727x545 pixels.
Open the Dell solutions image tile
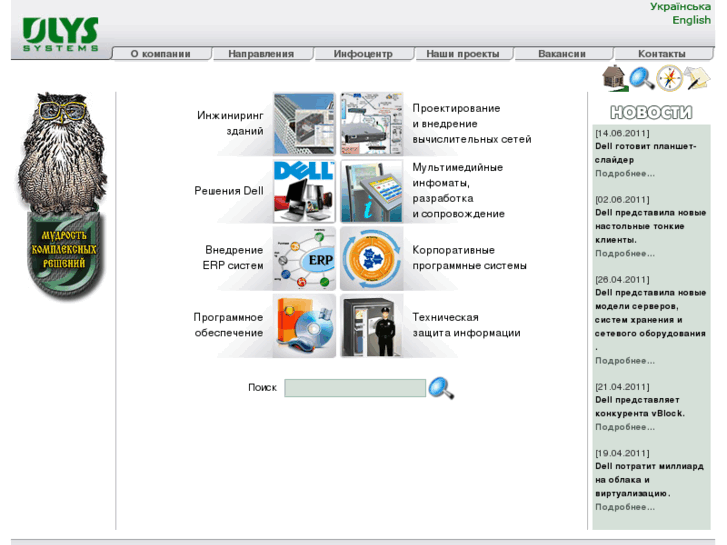coord(304,191)
